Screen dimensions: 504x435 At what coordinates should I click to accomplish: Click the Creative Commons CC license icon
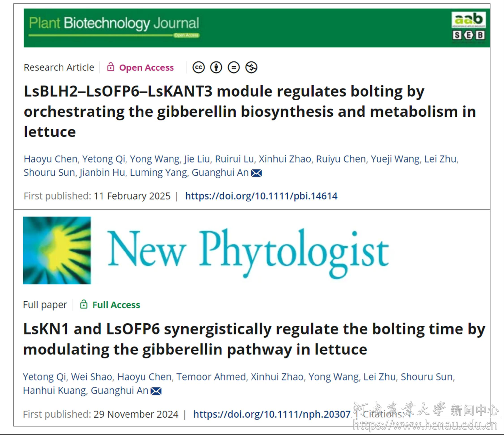pos(198,67)
